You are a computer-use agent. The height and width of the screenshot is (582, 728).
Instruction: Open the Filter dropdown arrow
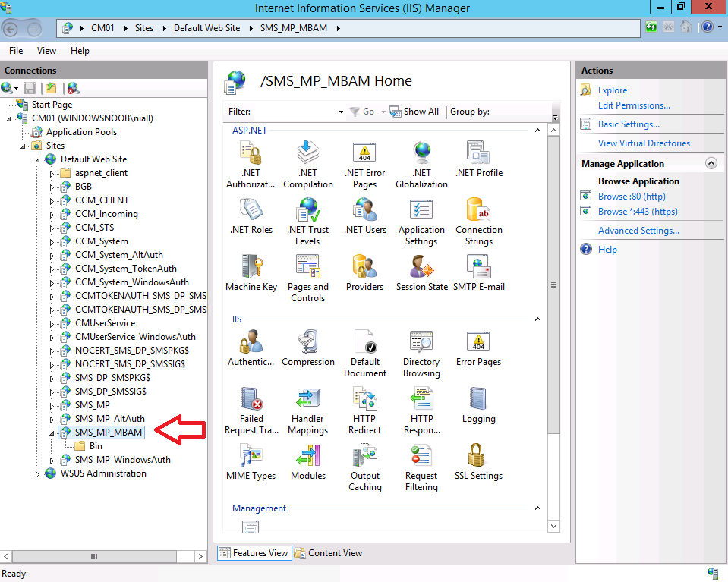click(341, 112)
